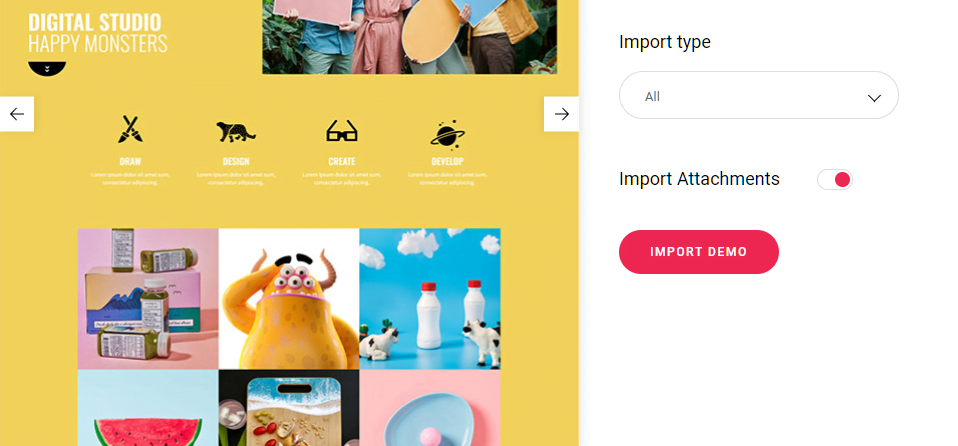958x446 pixels.
Task: Select the juice bottles packaging thumbnail
Action: point(148,299)
